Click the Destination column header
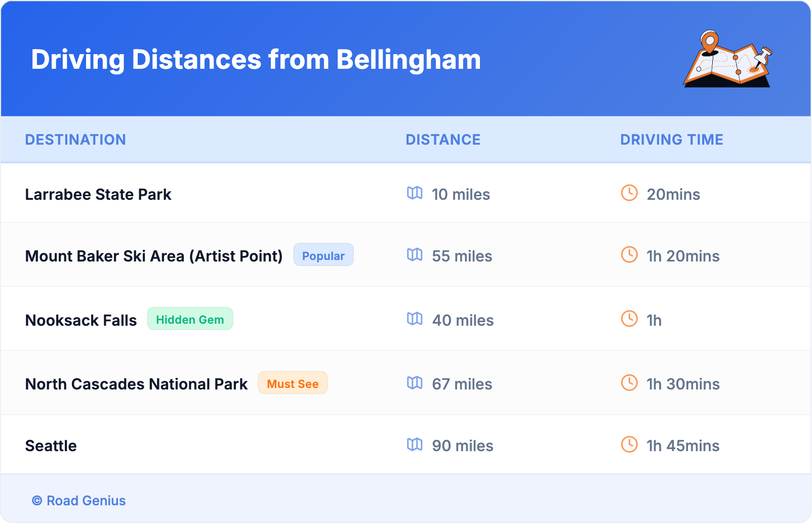This screenshot has height=523, width=812. [x=75, y=140]
